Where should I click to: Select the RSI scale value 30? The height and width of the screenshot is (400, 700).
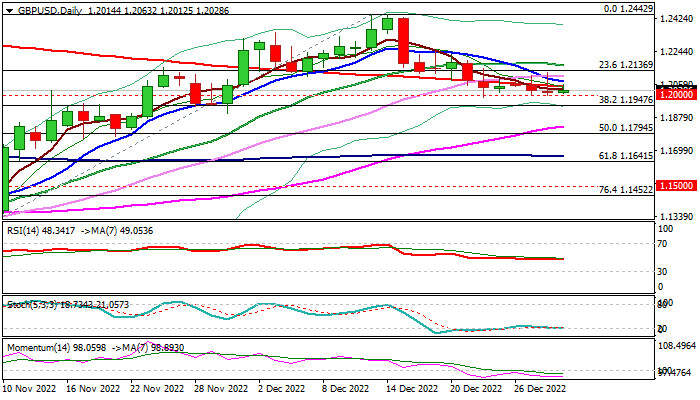(662, 271)
